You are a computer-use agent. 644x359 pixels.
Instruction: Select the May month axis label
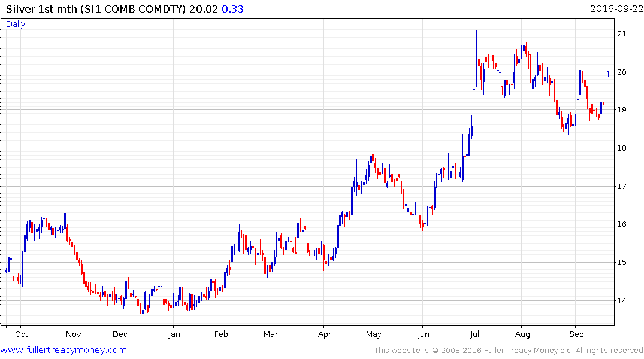374,335
